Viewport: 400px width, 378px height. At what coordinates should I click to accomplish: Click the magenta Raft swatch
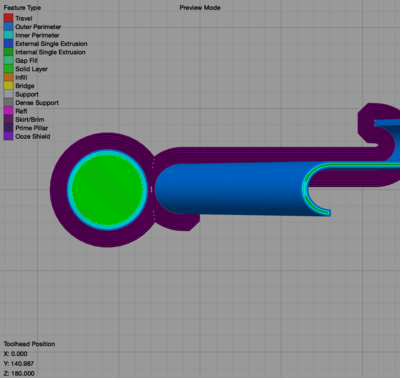pos(8,111)
